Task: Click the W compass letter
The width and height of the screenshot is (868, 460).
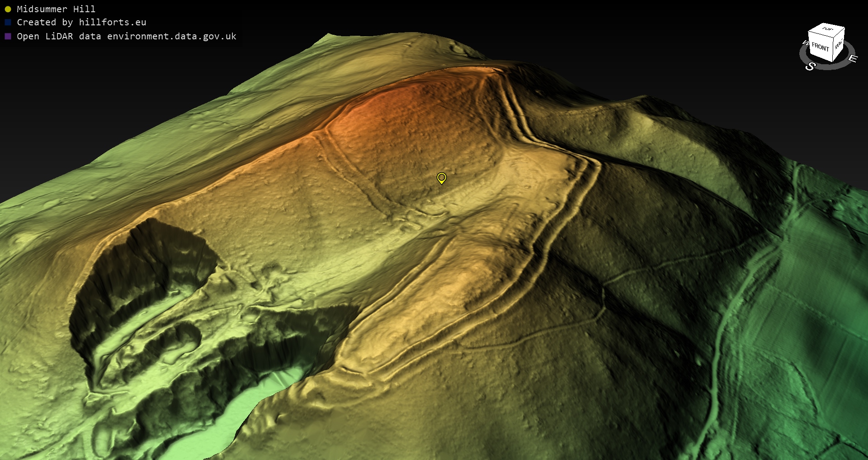Action: click(805, 43)
